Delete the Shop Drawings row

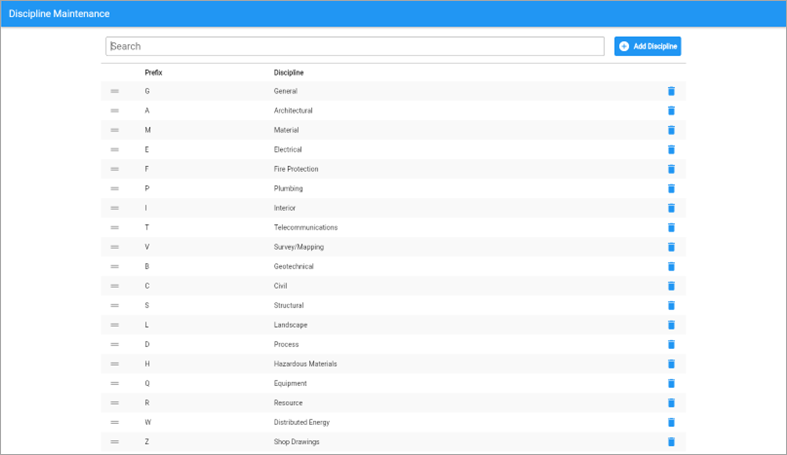(x=671, y=442)
